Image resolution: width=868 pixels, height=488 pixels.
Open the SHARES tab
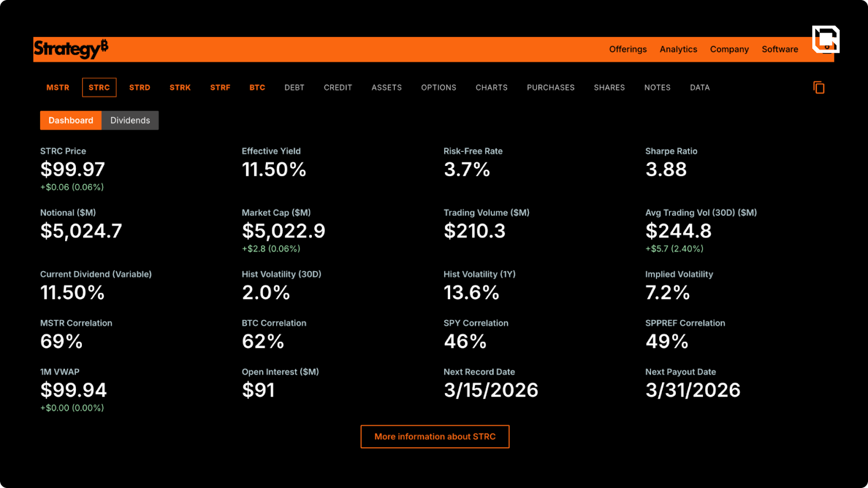[609, 87]
